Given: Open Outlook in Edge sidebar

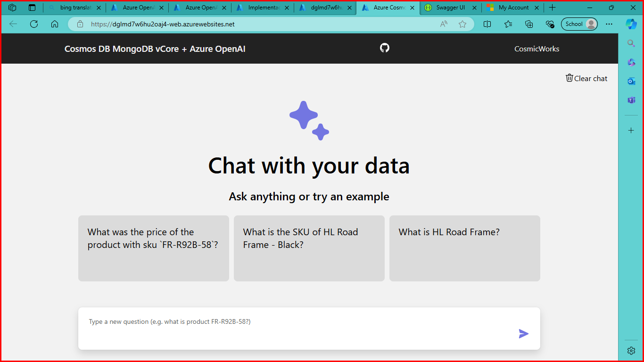Looking at the screenshot, I should point(631,81).
